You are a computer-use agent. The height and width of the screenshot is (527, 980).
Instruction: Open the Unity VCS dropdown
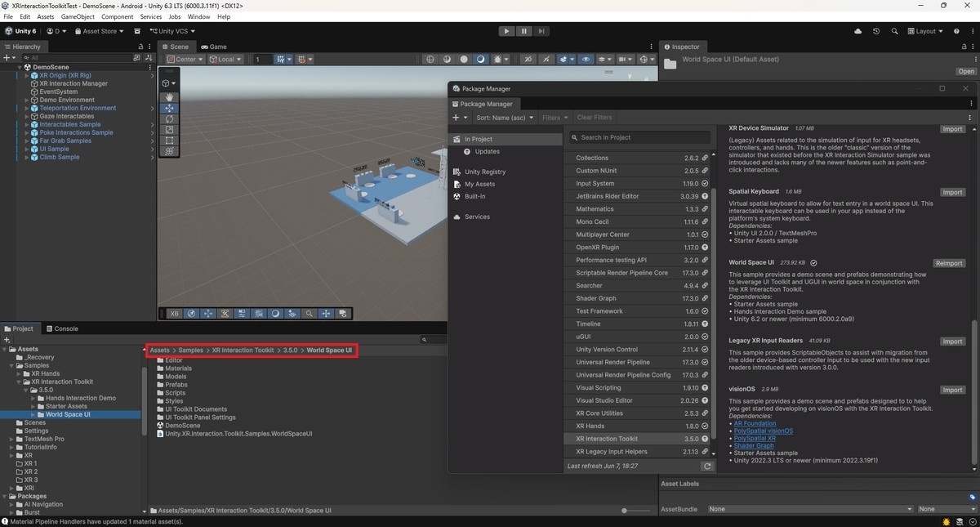click(x=174, y=31)
